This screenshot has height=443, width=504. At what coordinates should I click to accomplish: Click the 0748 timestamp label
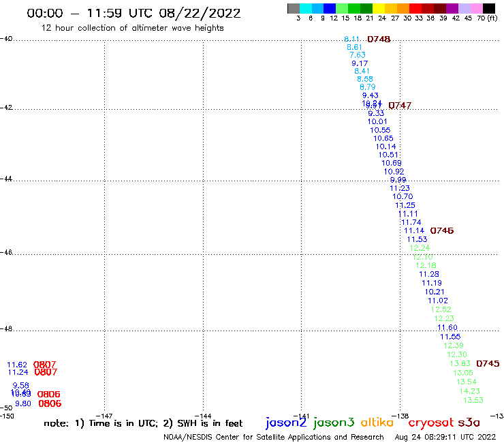(379, 40)
